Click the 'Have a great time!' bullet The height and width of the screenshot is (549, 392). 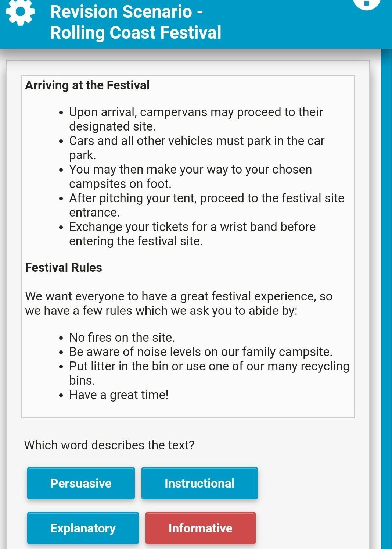point(119,395)
